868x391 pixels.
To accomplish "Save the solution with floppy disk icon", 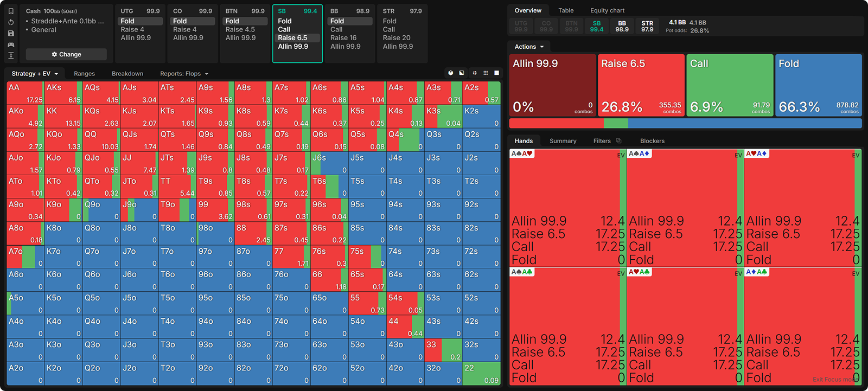I will 11,34.
